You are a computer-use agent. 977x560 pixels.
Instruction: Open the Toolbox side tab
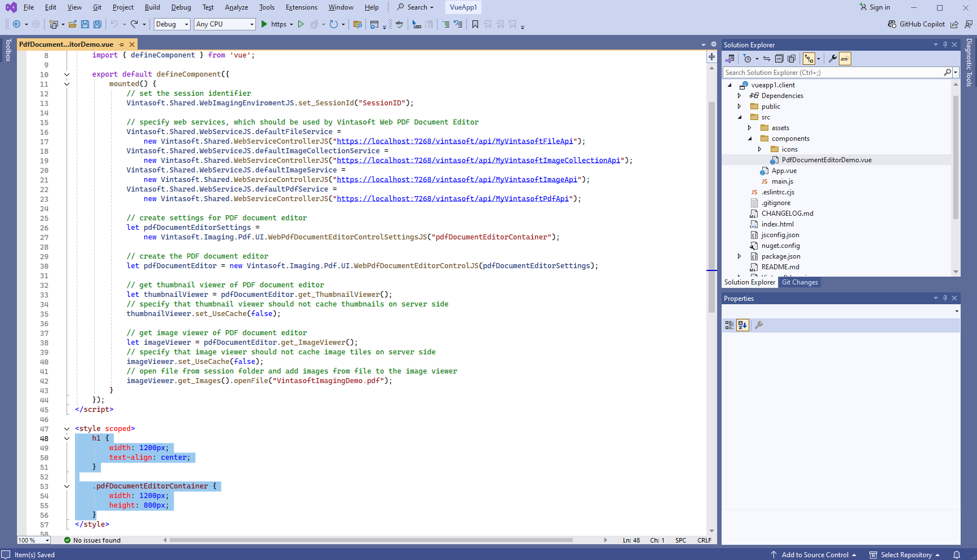(8, 50)
